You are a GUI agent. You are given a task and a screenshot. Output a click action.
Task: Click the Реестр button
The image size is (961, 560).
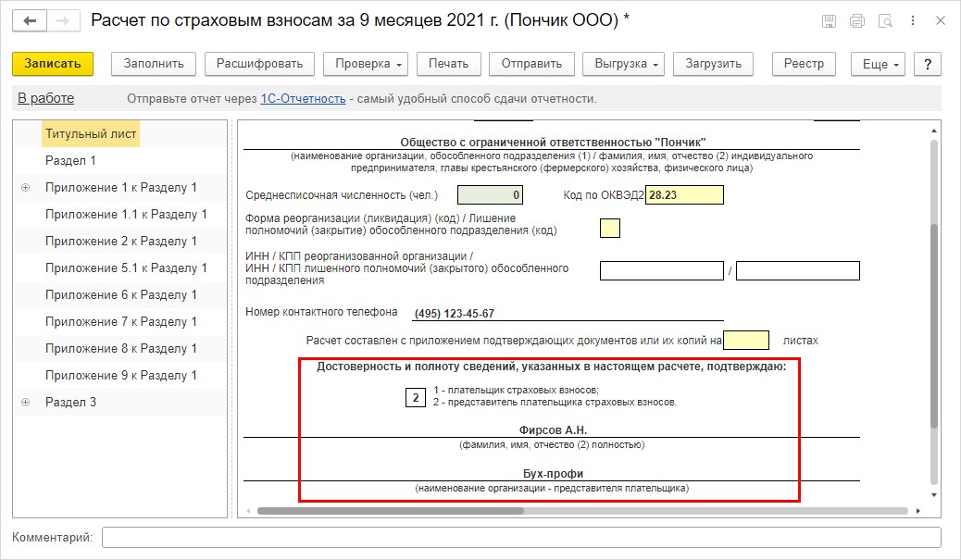[804, 64]
